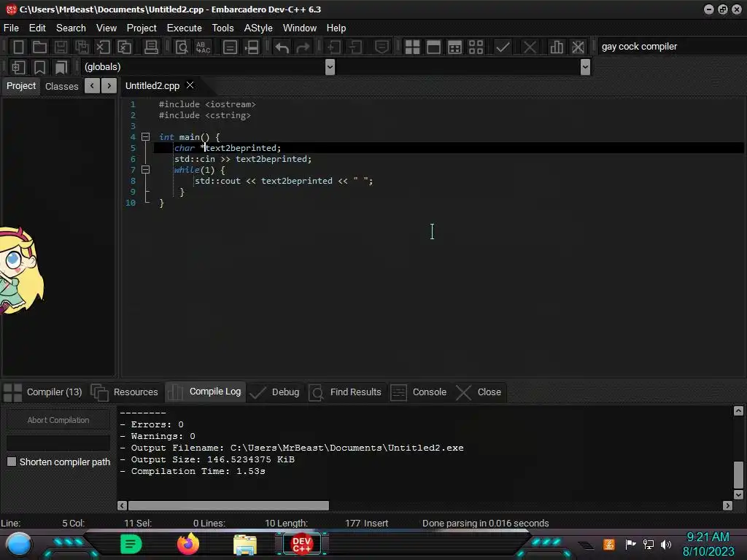This screenshot has width=747, height=560.
Task: Click the Profile analysis bar-chart icon
Action: coord(557,47)
